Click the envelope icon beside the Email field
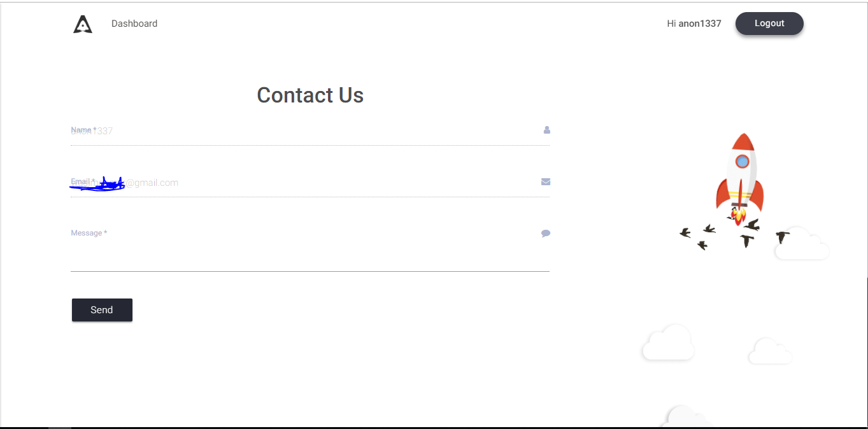This screenshot has width=868, height=429. [x=545, y=181]
